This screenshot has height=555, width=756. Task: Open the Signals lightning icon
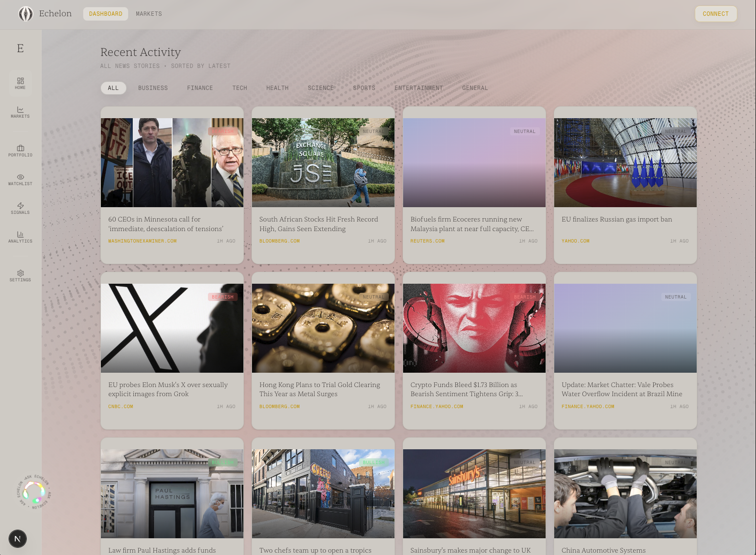(20, 208)
